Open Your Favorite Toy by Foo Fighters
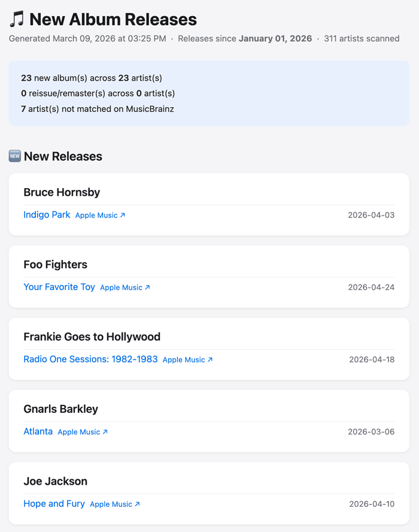This screenshot has height=532, width=419. click(59, 287)
